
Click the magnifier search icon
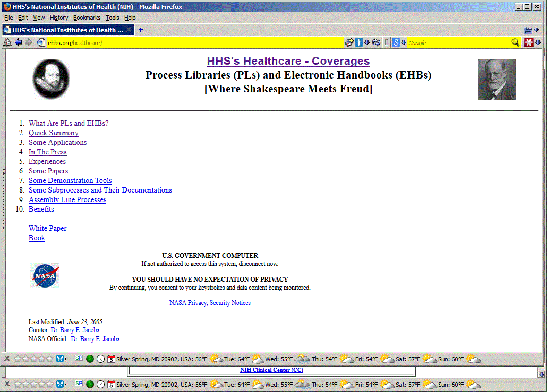point(515,42)
